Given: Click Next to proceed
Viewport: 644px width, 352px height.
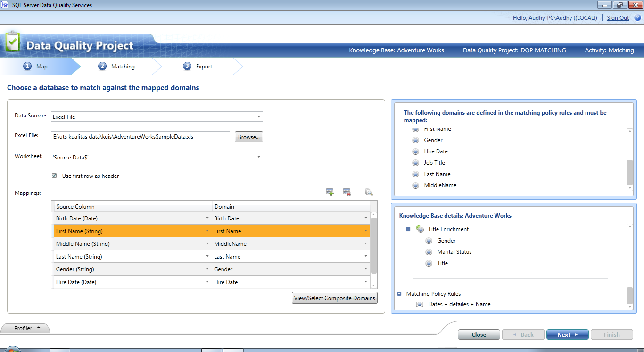Looking at the screenshot, I should point(567,334).
